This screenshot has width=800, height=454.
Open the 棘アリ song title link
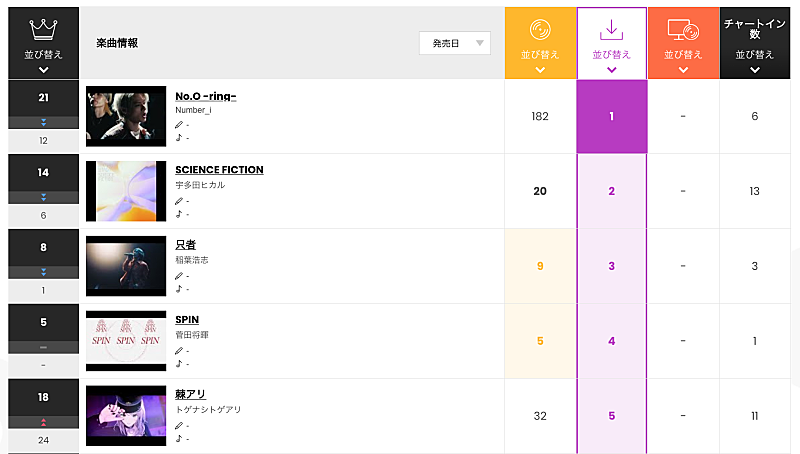pyautogui.click(x=190, y=394)
